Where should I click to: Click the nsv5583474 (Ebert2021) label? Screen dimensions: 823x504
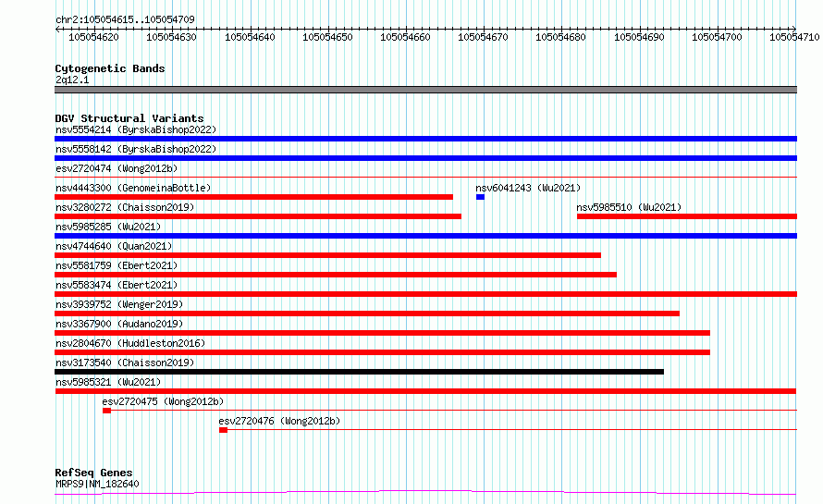117,285
